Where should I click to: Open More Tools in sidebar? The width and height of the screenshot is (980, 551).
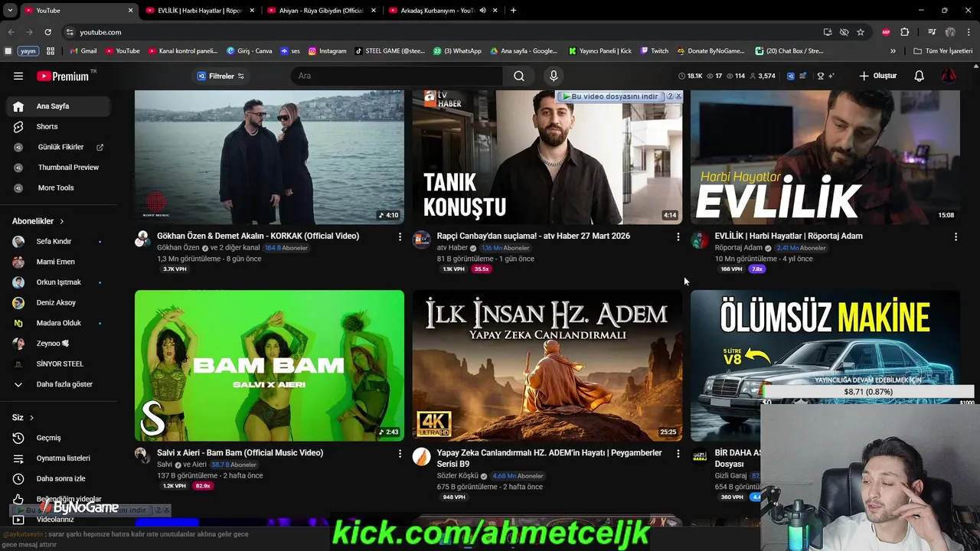click(60, 187)
